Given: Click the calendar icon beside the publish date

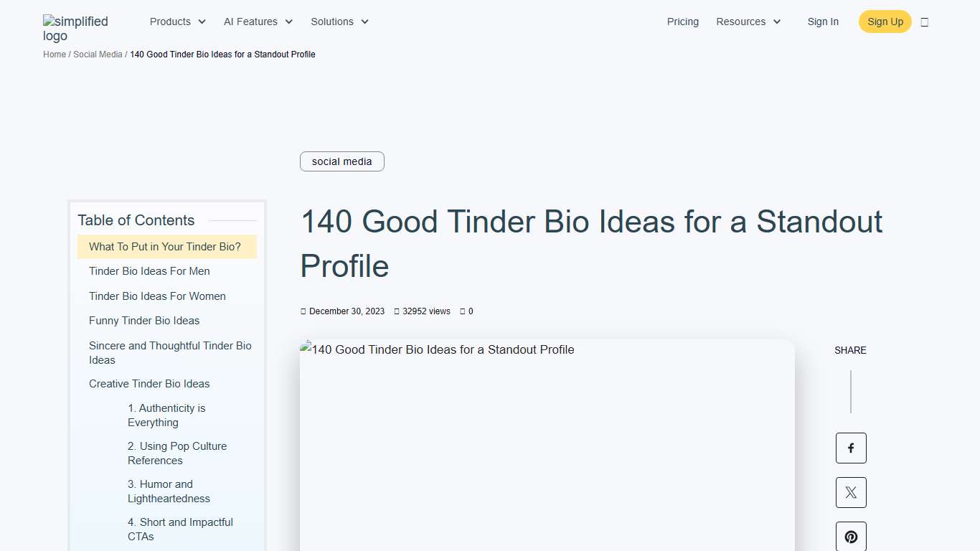Looking at the screenshot, I should [303, 311].
